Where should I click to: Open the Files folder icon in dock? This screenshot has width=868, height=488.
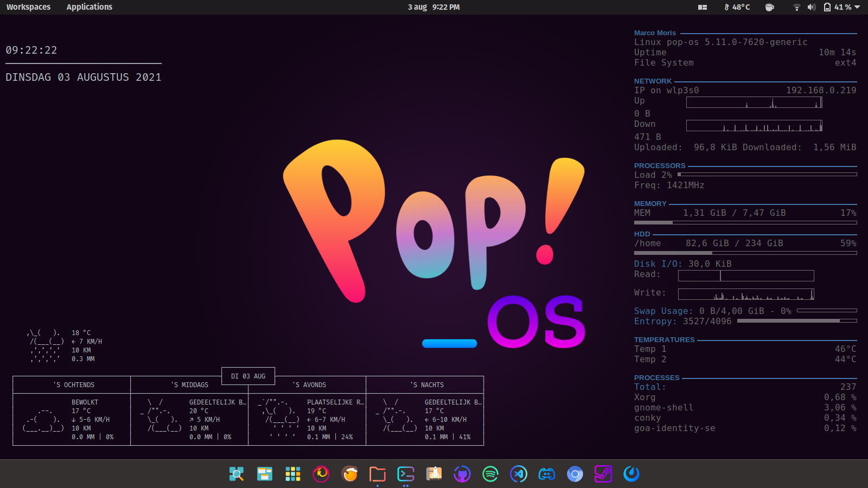(x=378, y=474)
